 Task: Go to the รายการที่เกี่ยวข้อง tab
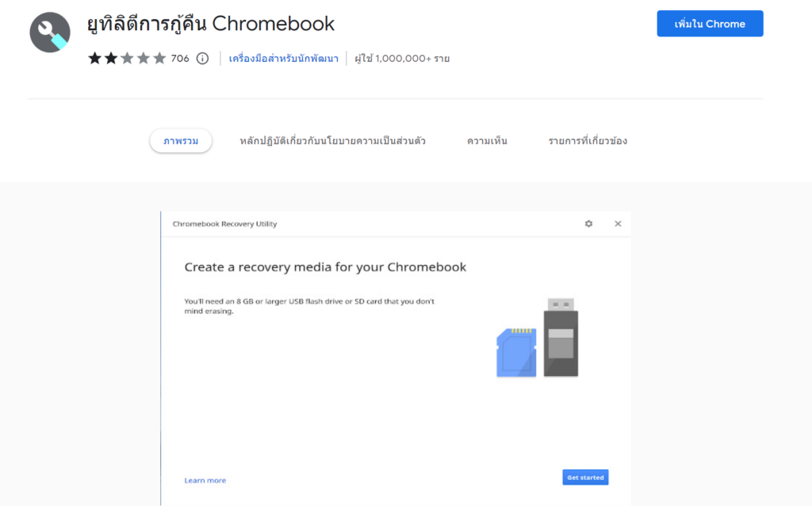(588, 141)
